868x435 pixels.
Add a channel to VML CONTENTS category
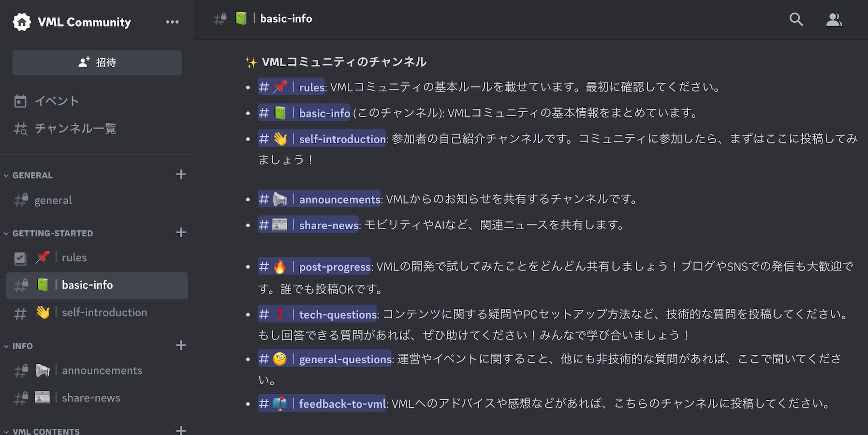[181, 430]
